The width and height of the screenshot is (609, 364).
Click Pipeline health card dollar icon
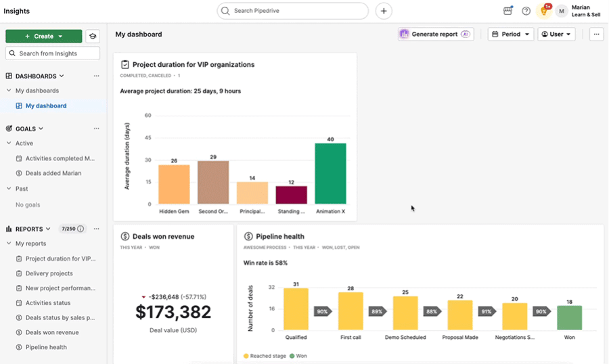248,236
